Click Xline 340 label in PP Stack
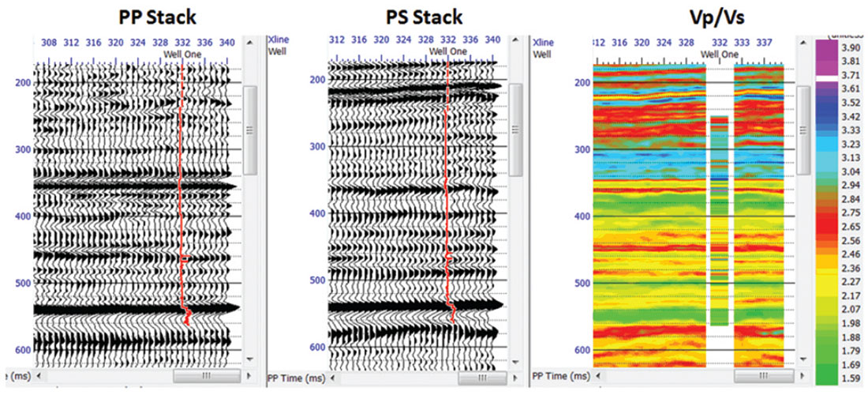This screenshot has width=868, height=395. pos(227,42)
